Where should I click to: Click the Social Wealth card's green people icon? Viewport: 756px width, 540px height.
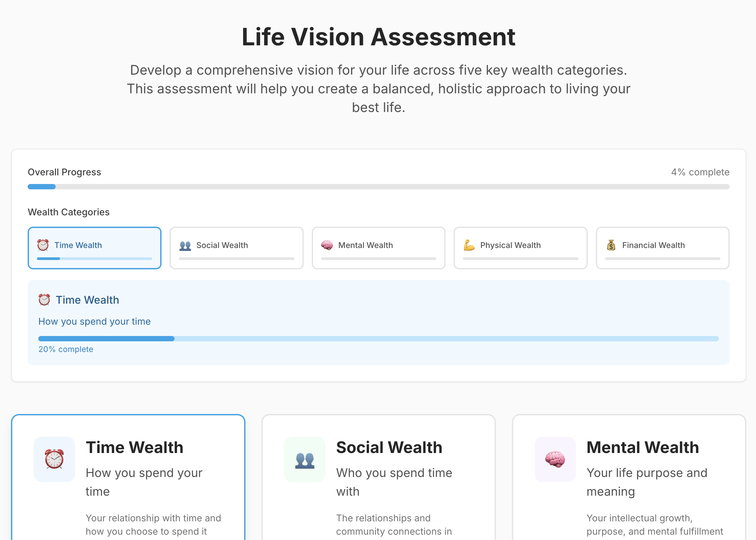click(305, 459)
